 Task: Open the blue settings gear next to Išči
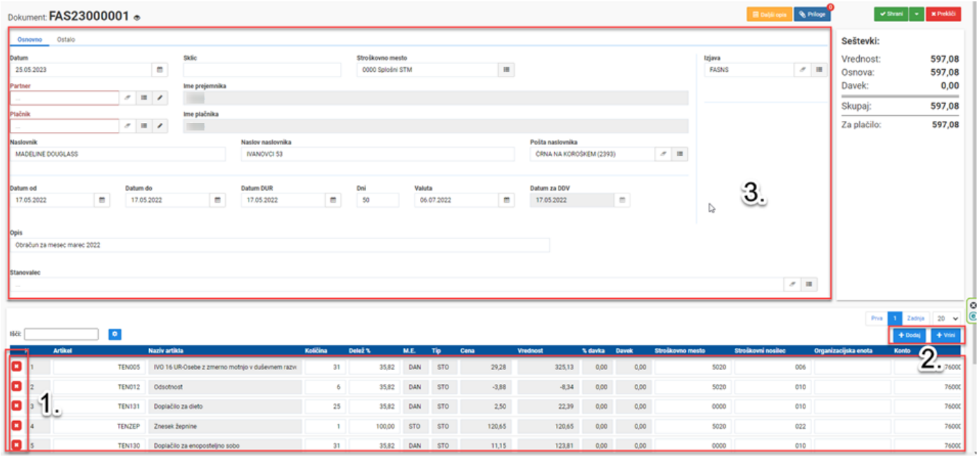(x=115, y=334)
